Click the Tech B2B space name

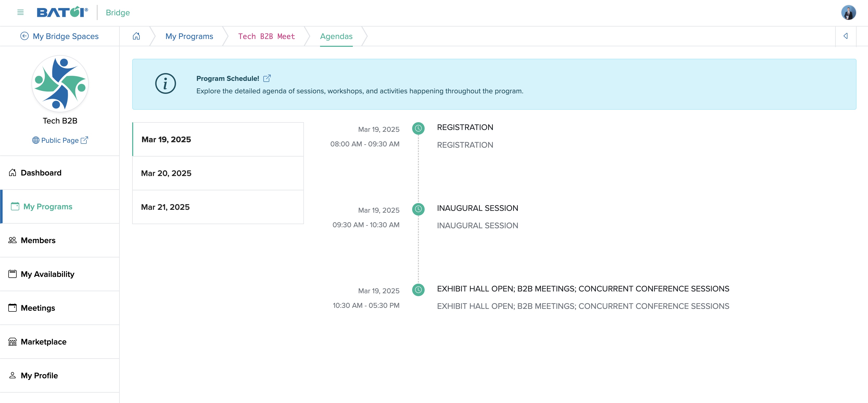pos(60,121)
